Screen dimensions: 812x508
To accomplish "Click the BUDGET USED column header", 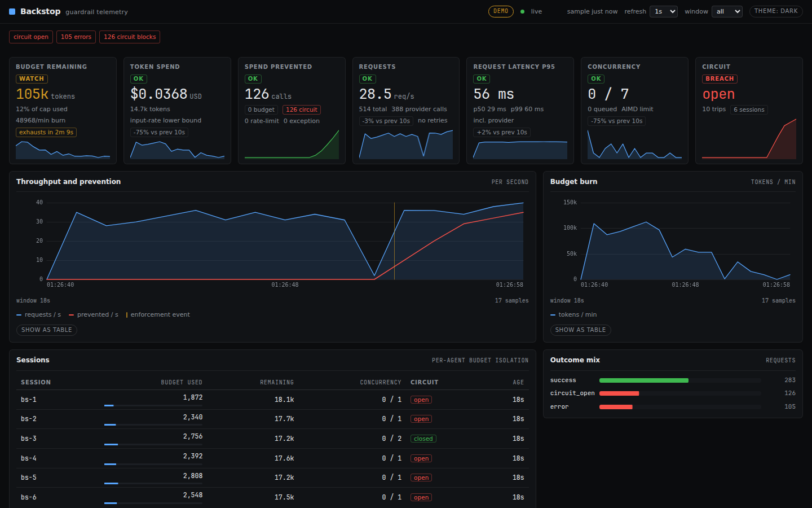I will click(x=182, y=382).
